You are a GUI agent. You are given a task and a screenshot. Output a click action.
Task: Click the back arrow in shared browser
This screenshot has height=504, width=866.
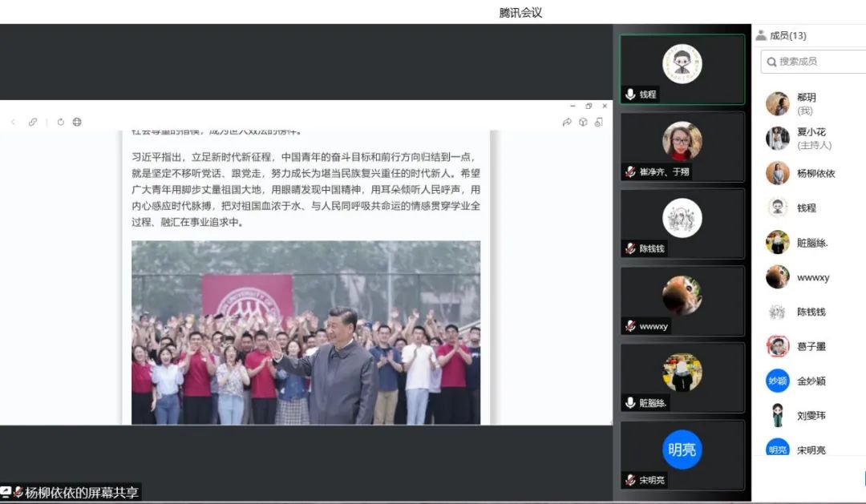point(13,122)
